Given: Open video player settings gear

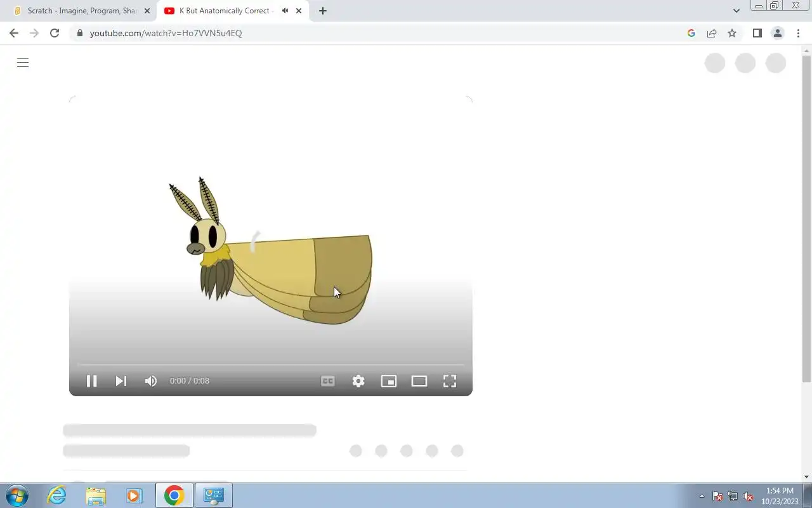Looking at the screenshot, I should (358, 381).
